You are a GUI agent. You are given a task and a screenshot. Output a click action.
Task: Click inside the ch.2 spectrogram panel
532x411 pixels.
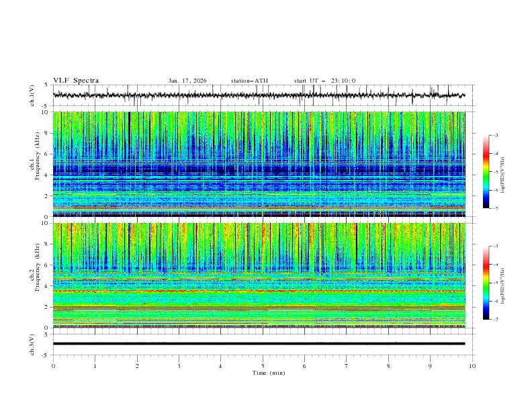259,275
